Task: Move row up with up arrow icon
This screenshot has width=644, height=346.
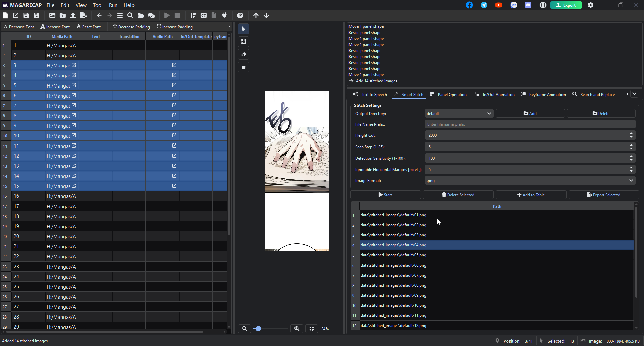Action: pos(256,15)
